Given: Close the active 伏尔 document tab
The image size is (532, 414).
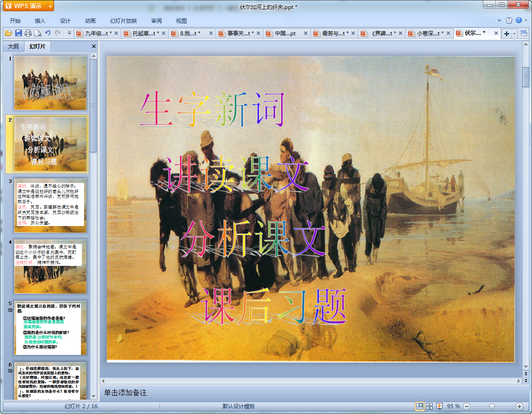Looking at the screenshot, I should 496,33.
